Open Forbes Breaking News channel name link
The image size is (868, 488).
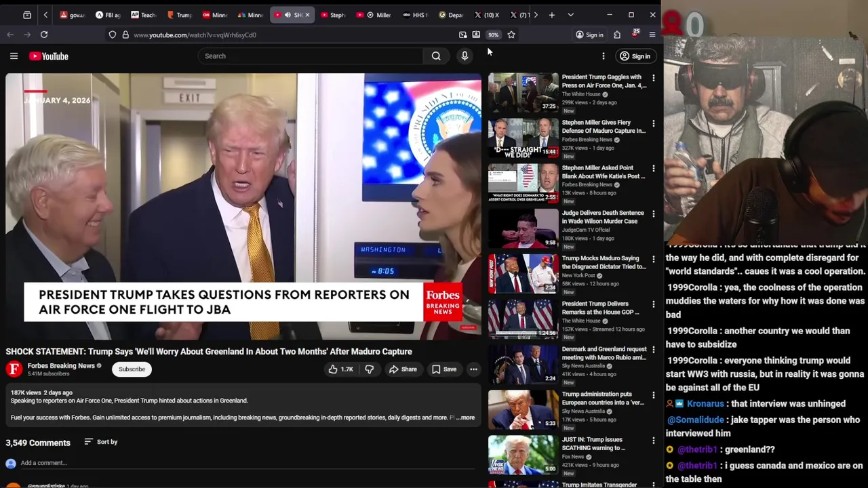(x=61, y=366)
